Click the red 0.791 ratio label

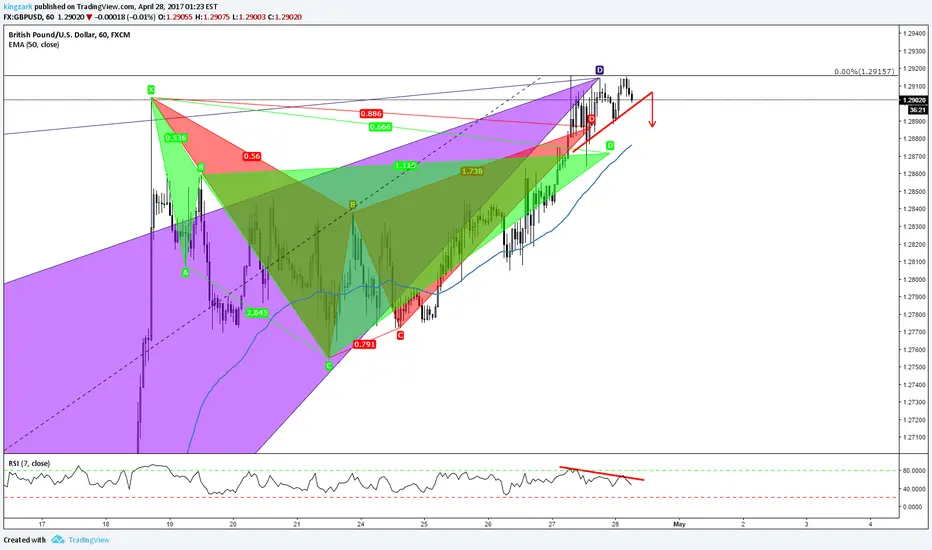pos(364,344)
